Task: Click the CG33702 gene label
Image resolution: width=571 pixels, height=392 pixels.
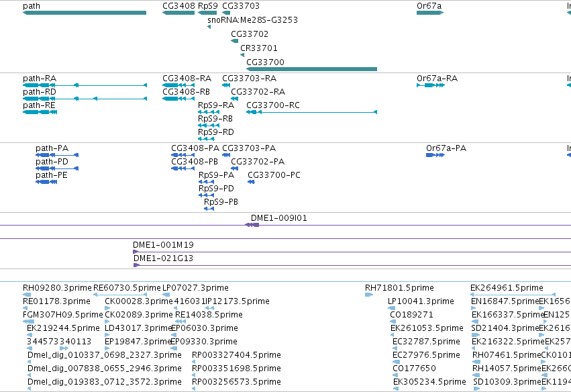Action: [250, 34]
